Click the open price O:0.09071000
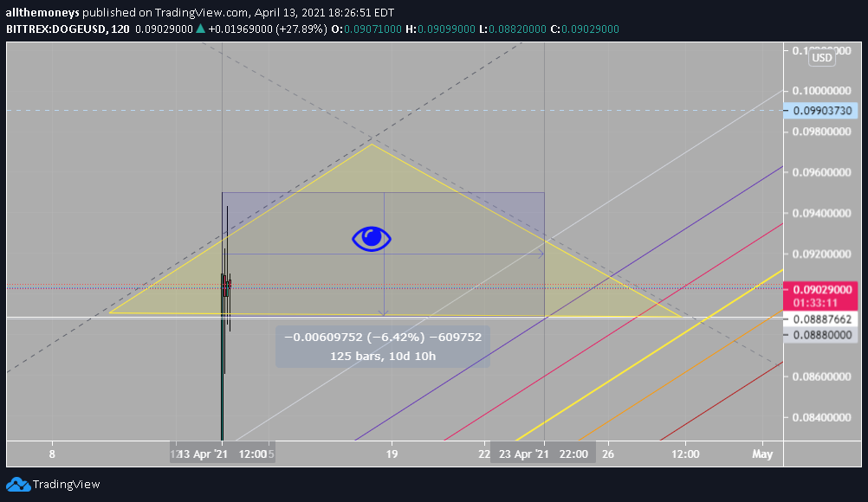 (x=366, y=29)
